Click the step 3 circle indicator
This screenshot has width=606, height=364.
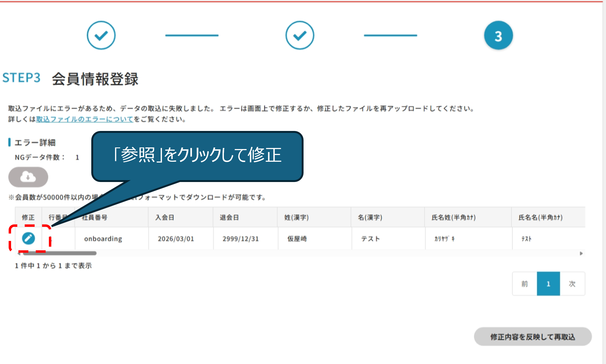tap(498, 35)
